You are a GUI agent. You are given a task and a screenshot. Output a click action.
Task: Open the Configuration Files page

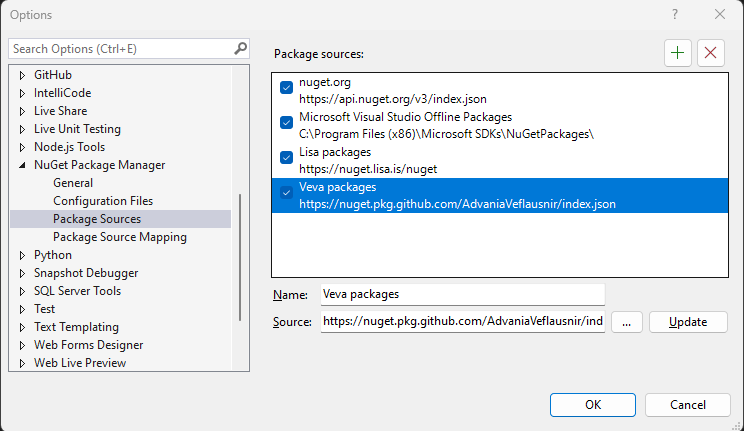pyautogui.click(x=103, y=201)
